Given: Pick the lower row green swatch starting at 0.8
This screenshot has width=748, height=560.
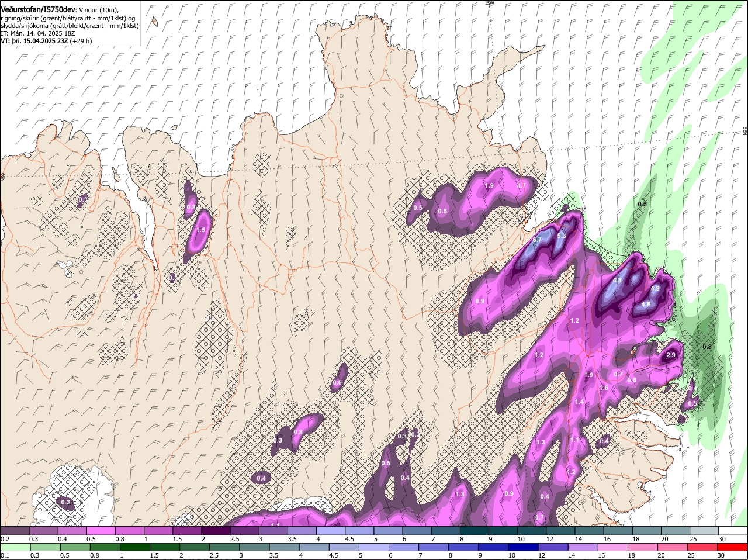Looking at the screenshot, I should click(105, 547).
